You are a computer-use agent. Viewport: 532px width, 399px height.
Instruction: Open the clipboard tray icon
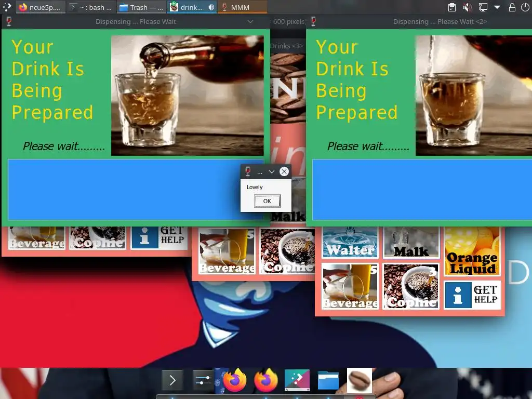click(x=451, y=7)
